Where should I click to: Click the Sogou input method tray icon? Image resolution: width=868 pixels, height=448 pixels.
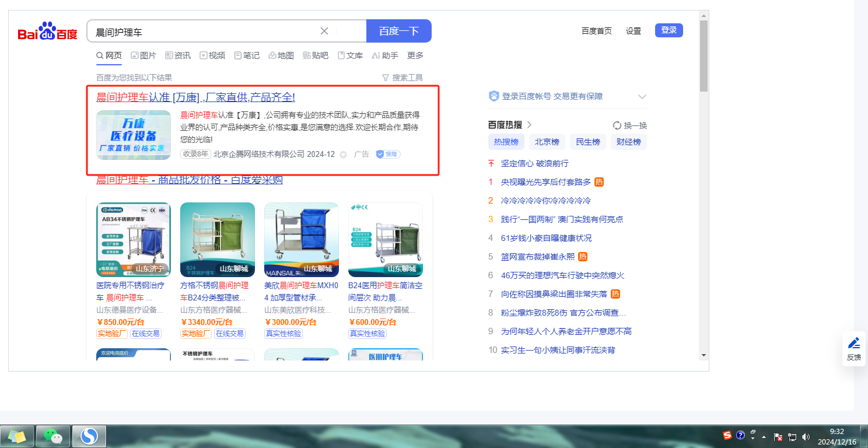pyautogui.click(x=727, y=435)
